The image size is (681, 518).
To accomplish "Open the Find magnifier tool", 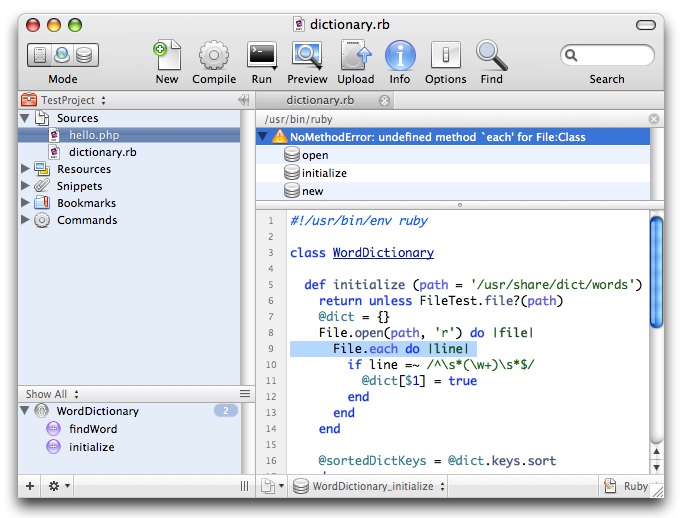I will pos(492,55).
